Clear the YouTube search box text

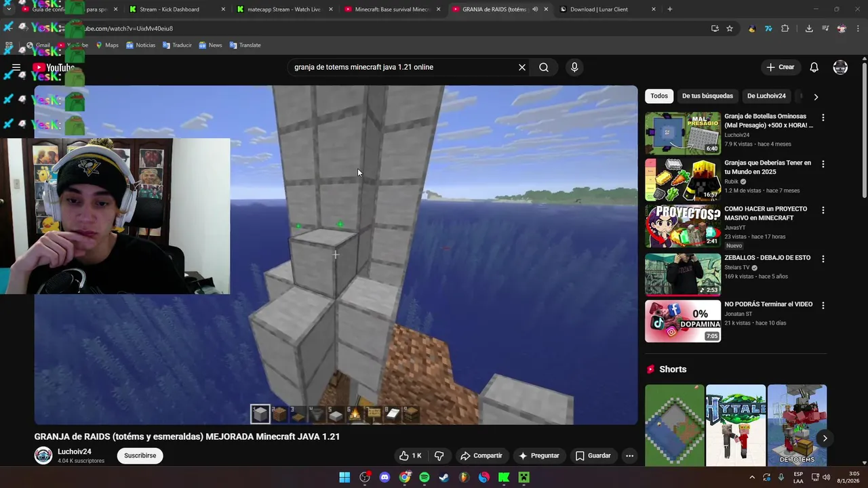pyautogui.click(x=522, y=67)
